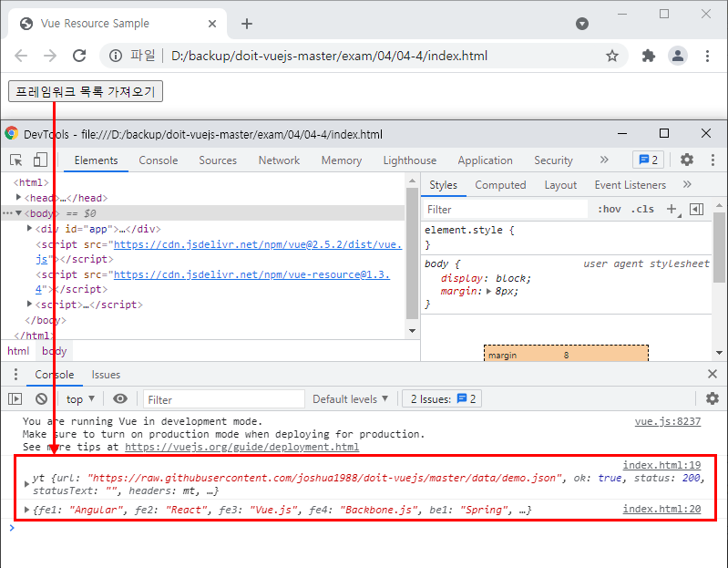Image resolution: width=728 pixels, height=568 pixels.
Task: Open console settings gear icon
Action: [713, 398]
